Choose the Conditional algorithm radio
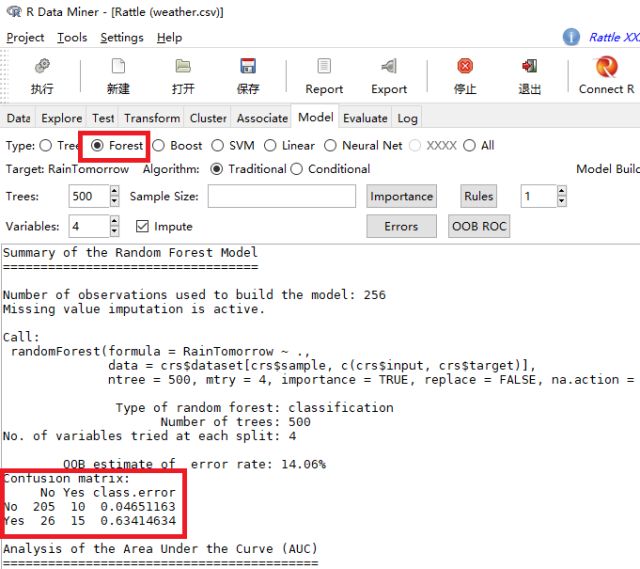640x569 pixels. point(297,169)
